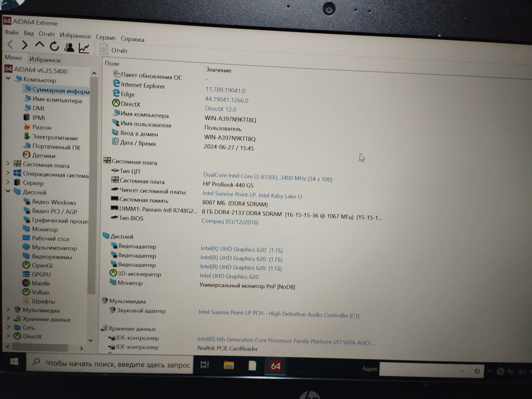Click the Refresh icon in AIDA64 toolbar
Viewport: 532px width, 399px height.
pos(54,46)
